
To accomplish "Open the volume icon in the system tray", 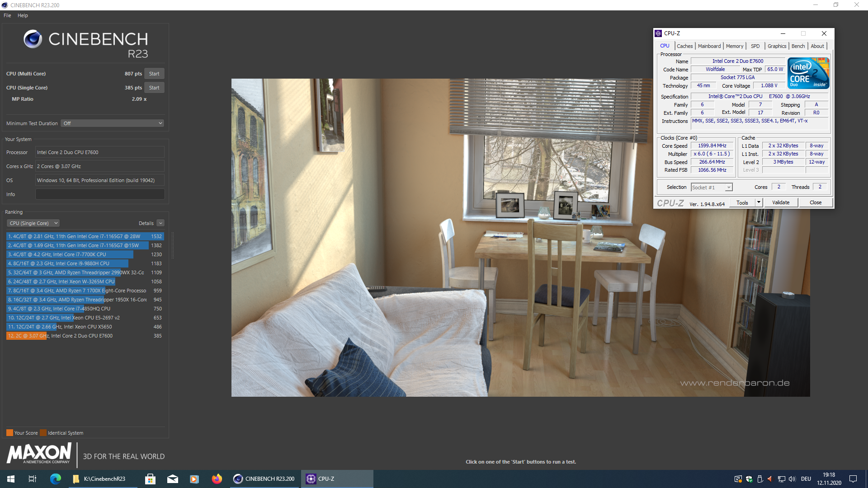I will click(x=792, y=479).
